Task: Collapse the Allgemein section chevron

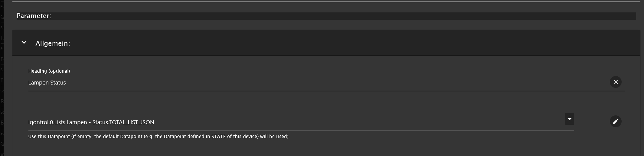Action: point(24,43)
